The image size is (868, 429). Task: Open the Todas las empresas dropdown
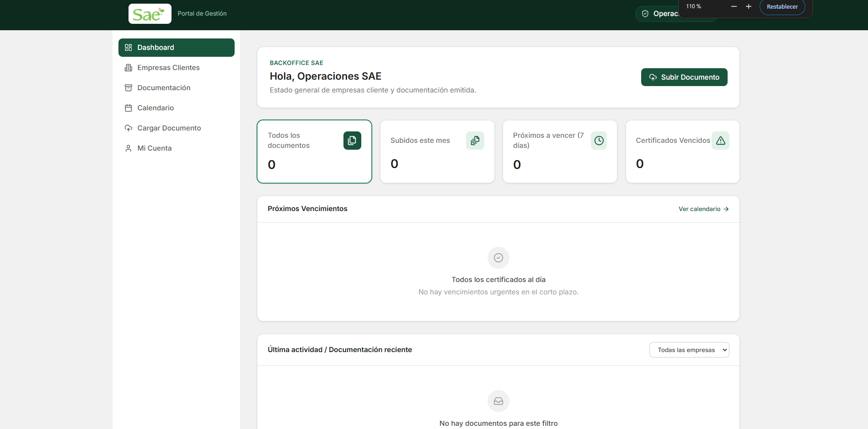pos(689,350)
